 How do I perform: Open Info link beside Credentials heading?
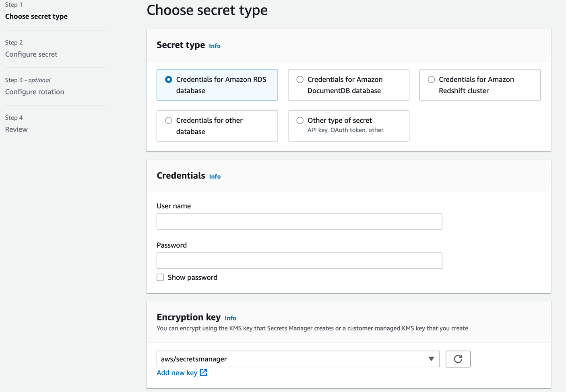(215, 177)
